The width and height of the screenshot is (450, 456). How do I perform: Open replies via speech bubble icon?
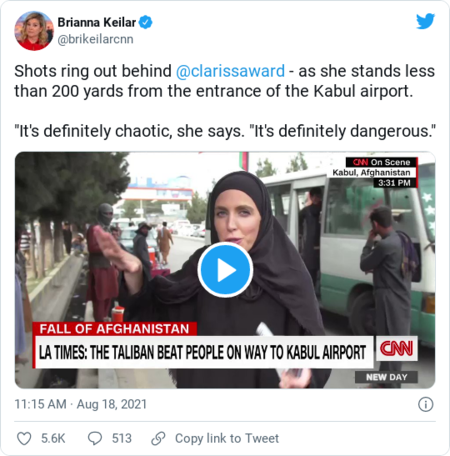pyautogui.click(x=95, y=438)
